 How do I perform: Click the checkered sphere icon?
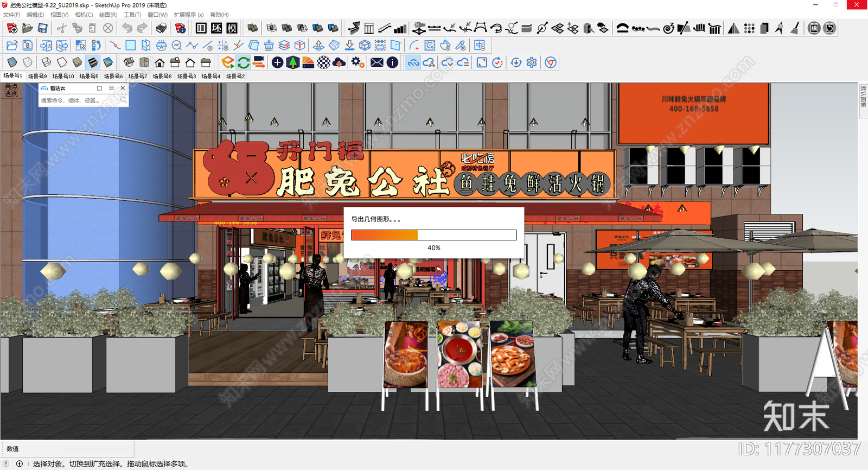[x=323, y=62]
